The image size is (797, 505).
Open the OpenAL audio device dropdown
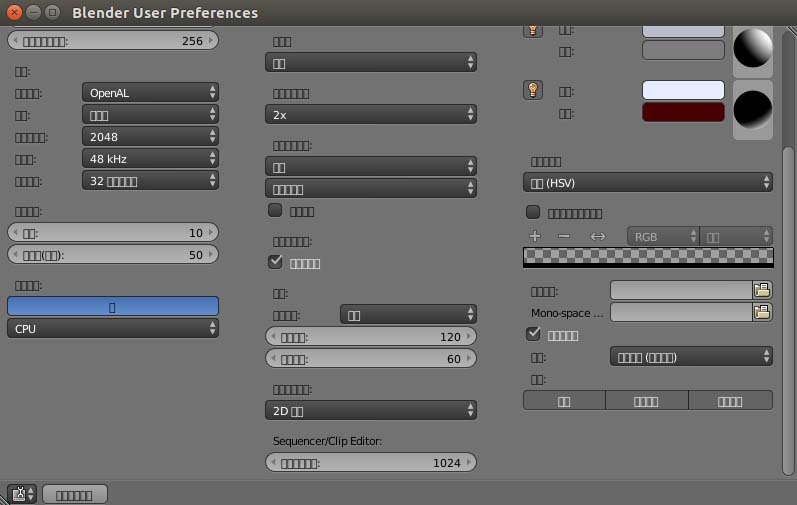click(x=150, y=92)
